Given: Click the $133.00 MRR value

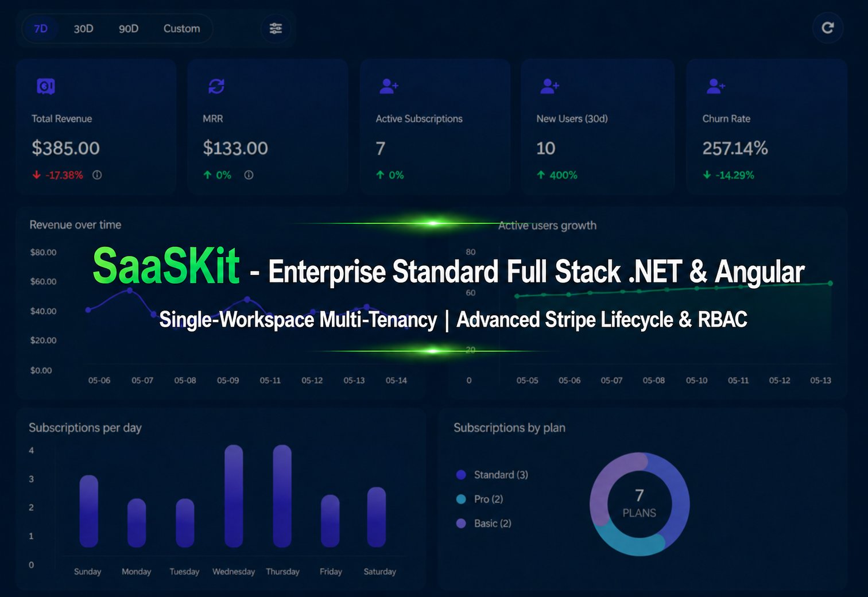Looking at the screenshot, I should [x=235, y=148].
